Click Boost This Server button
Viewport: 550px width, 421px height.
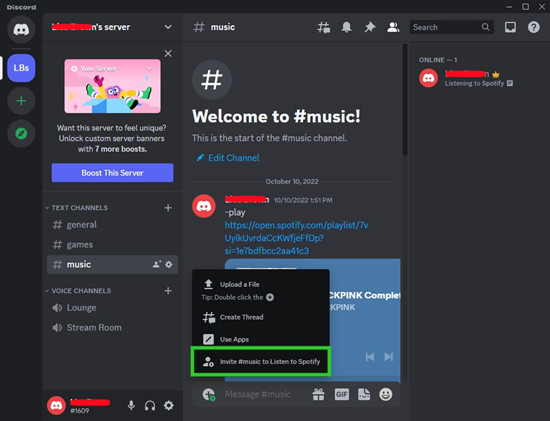113,173
